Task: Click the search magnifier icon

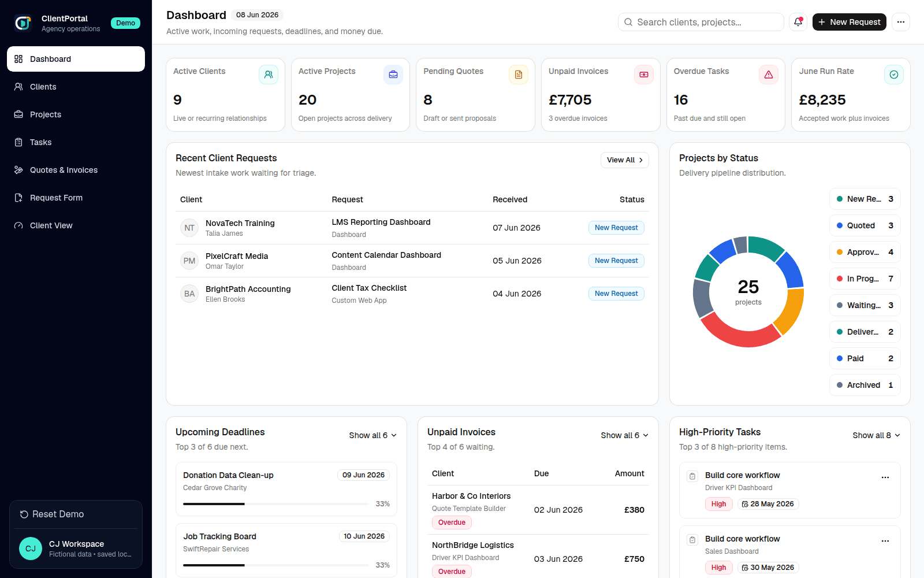Action: tap(628, 22)
